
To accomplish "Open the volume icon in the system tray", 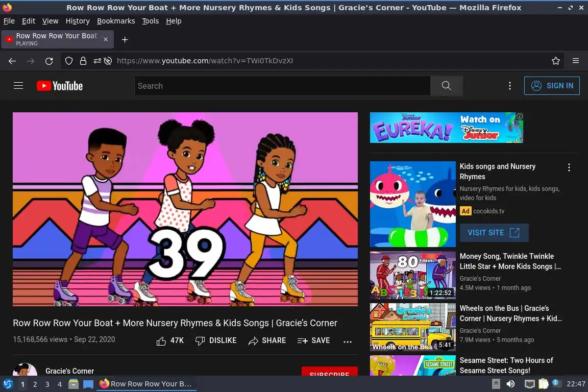I will pyautogui.click(x=510, y=384).
